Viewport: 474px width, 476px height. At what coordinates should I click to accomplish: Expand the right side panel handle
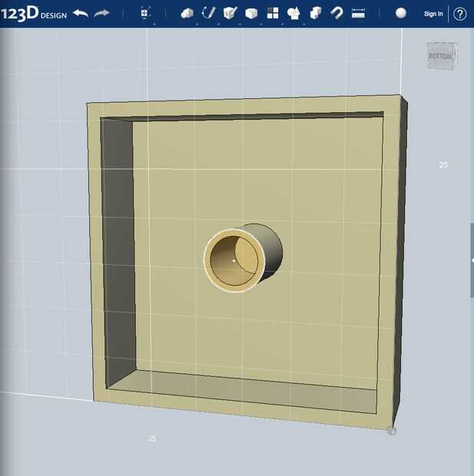click(x=472, y=260)
